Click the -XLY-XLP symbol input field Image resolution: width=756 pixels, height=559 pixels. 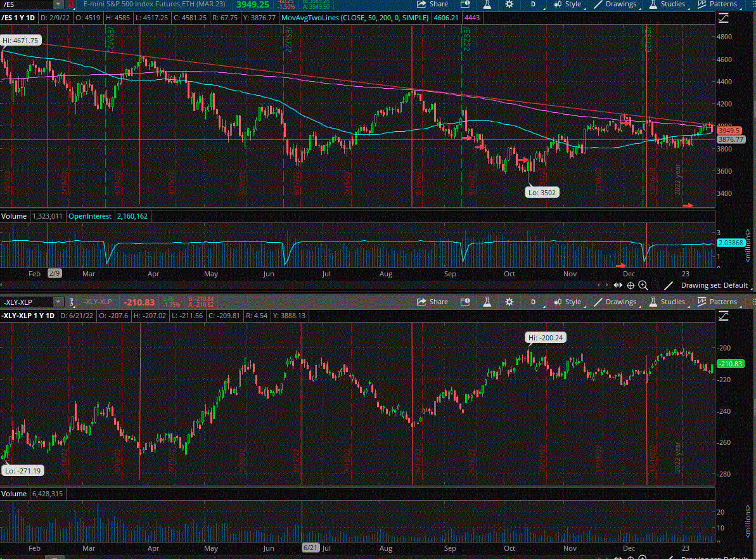click(x=27, y=302)
